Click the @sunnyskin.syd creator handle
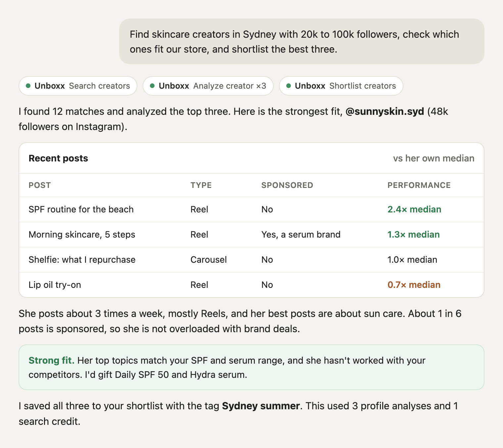This screenshot has width=503, height=448. tap(385, 112)
